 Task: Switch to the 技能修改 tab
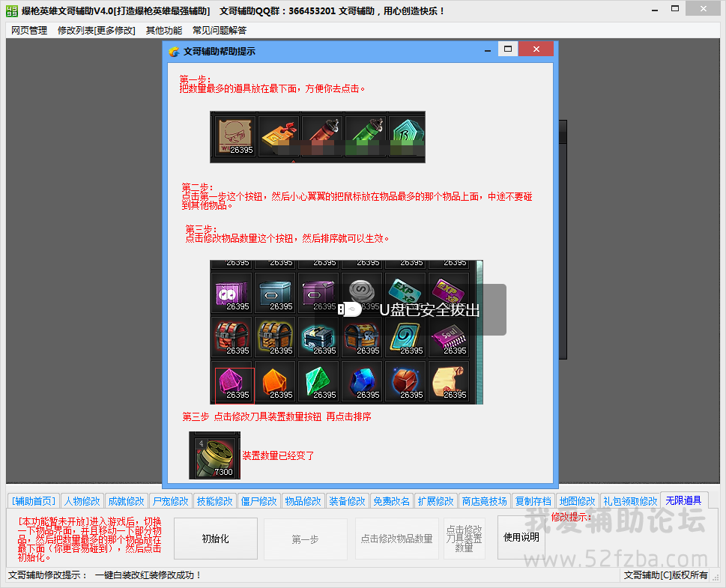tap(214, 501)
